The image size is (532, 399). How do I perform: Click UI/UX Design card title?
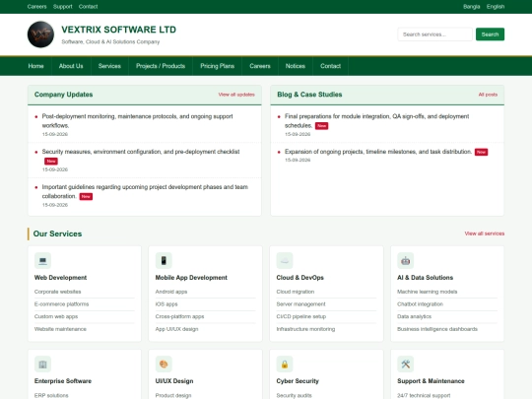pyautogui.click(x=174, y=381)
